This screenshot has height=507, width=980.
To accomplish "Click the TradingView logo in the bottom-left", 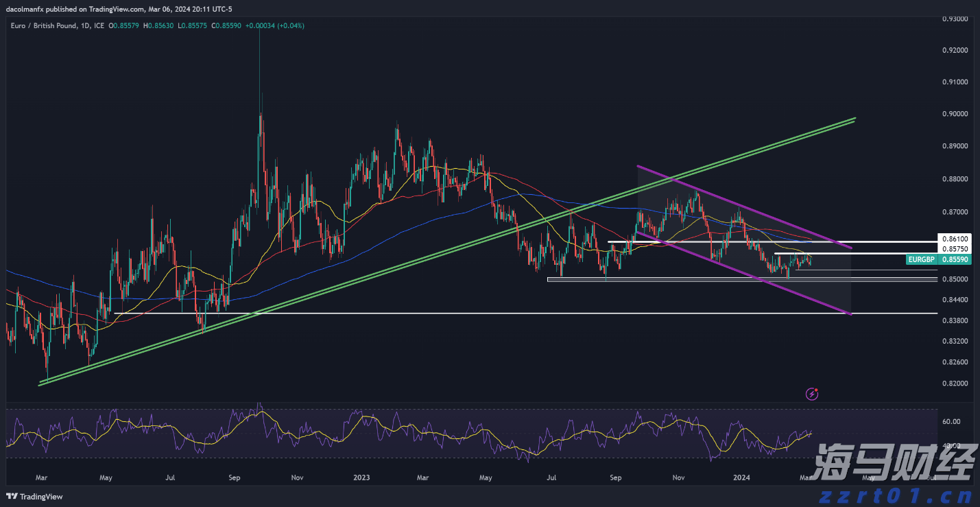I will tap(34, 496).
